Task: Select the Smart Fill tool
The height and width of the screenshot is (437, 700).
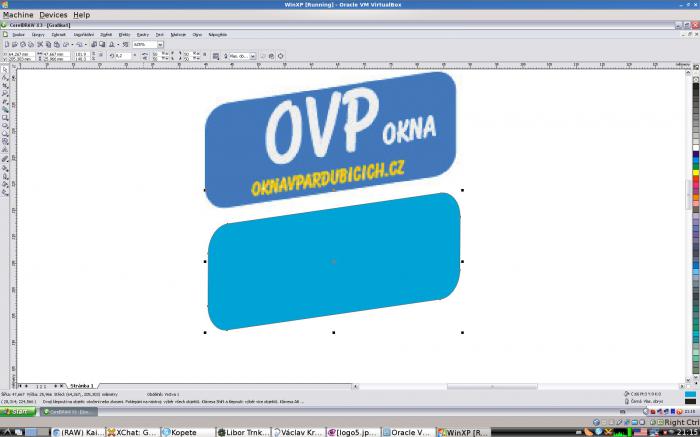Action: click(5, 110)
